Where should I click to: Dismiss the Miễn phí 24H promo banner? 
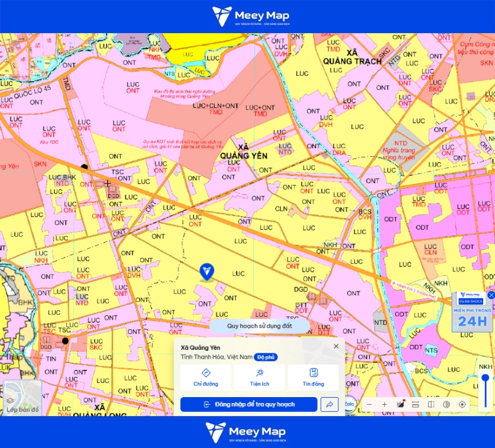(491, 295)
